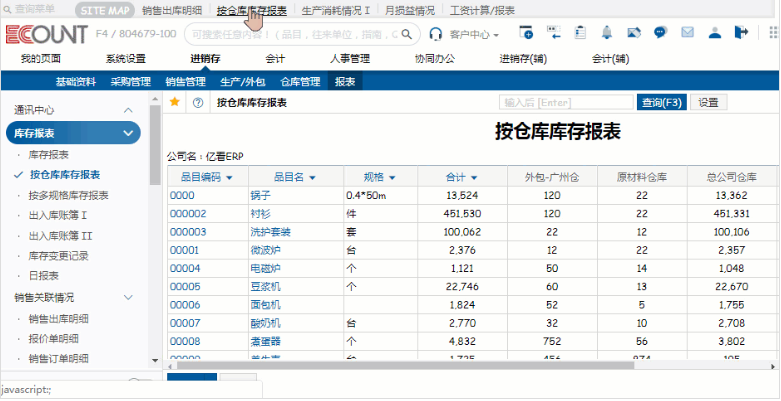Open 报价单明细 in the sidebar
This screenshot has height=401, width=781.
[x=54, y=339]
